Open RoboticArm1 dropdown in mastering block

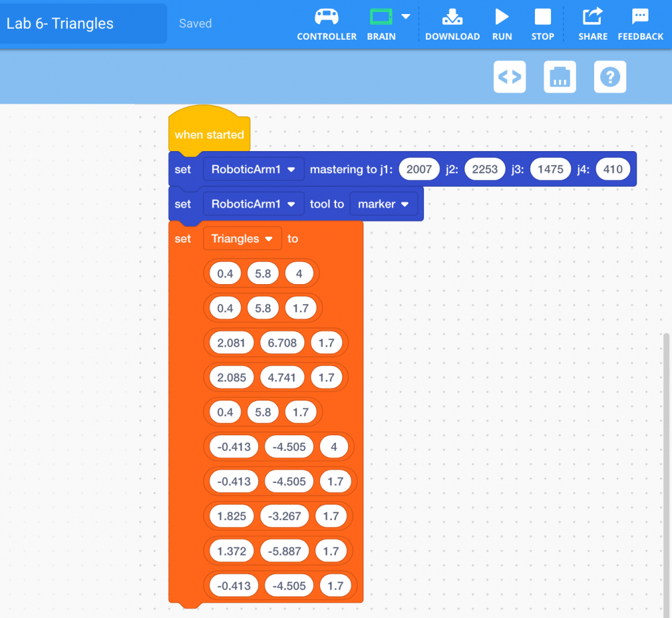pyautogui.click(x=253, y=169)
